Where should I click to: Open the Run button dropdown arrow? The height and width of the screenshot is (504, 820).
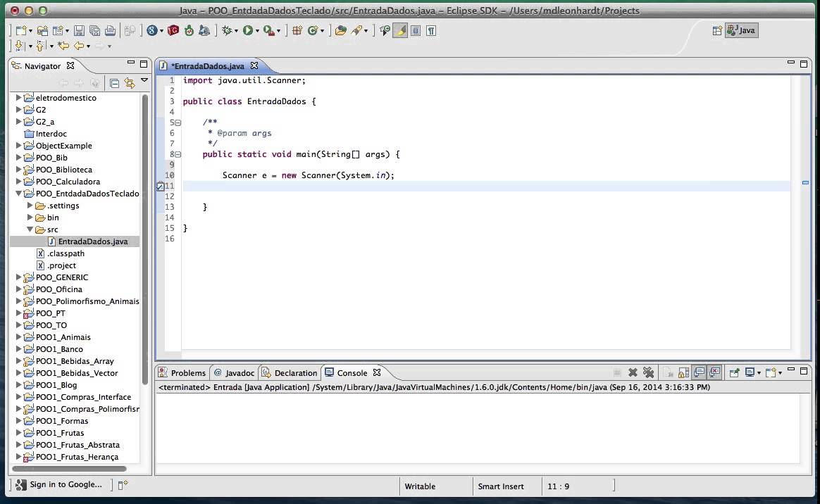257,32
